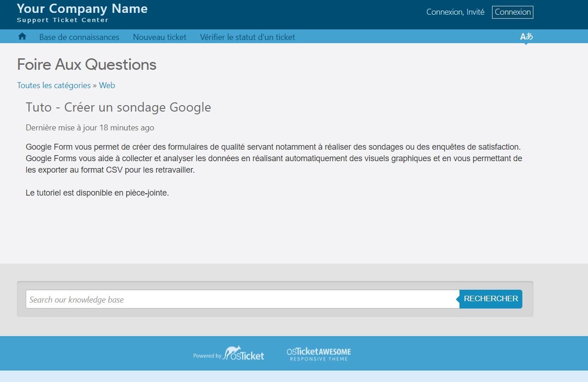Click the osTicket Awesome theme logo
This screenshot has height=382, width=588.
tap(319, 354)
